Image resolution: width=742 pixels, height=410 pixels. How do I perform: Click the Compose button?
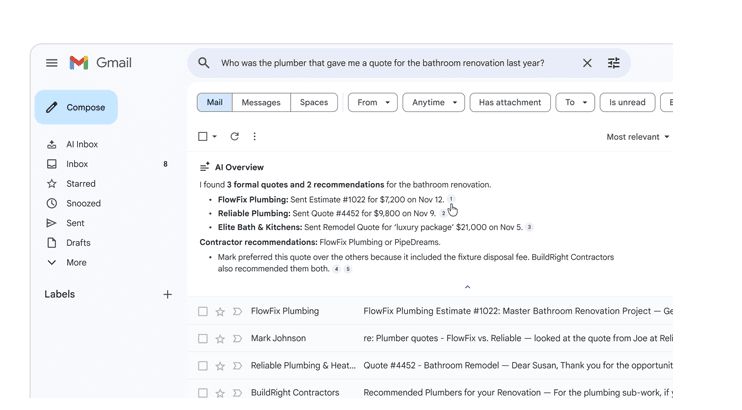click(76, 107)
